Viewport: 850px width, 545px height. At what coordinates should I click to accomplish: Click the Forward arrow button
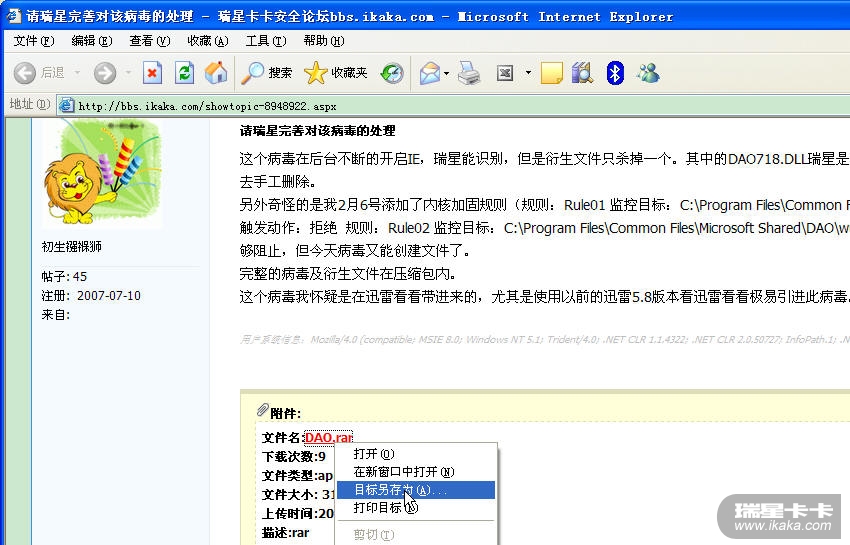point(105,73)
